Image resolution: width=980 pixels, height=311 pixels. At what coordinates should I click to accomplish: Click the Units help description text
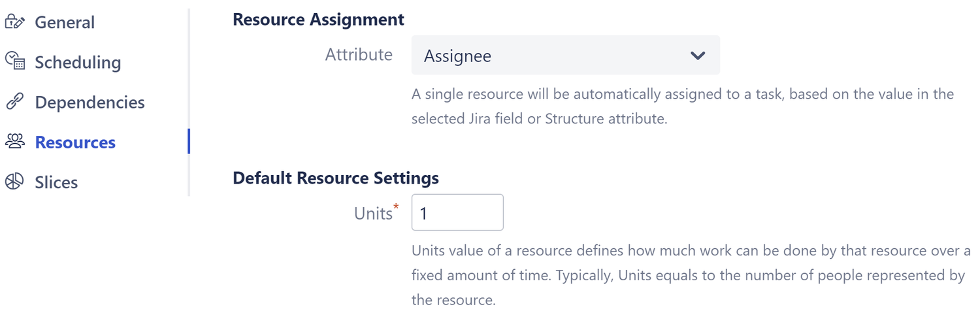tap(690, 276)
